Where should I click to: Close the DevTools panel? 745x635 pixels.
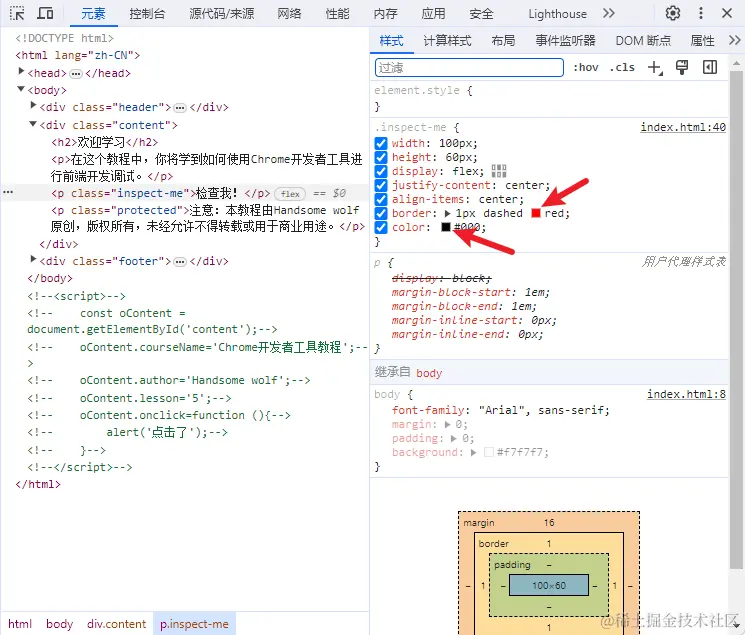pyautogui.click(x=726, y=13)
